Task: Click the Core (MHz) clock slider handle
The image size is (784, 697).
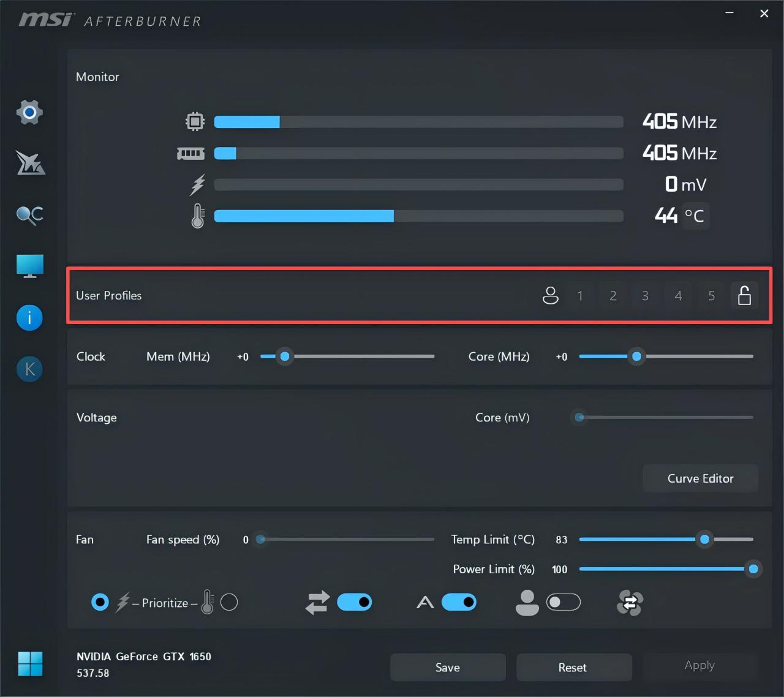Action: pos(637,356)
